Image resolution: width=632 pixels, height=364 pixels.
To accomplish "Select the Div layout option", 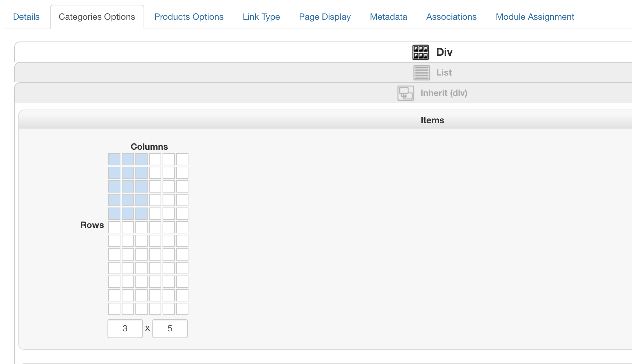I will (x=444, y=52).
